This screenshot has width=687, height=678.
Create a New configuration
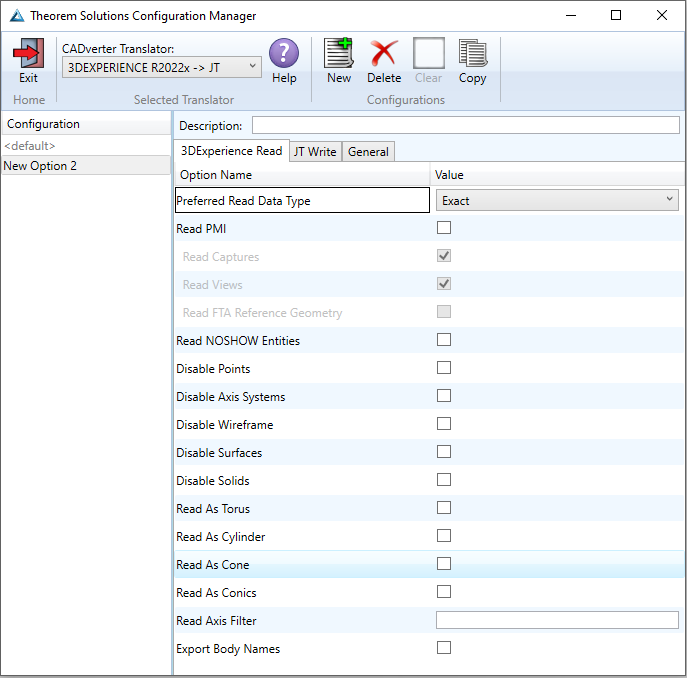click(x=339, y=53)
